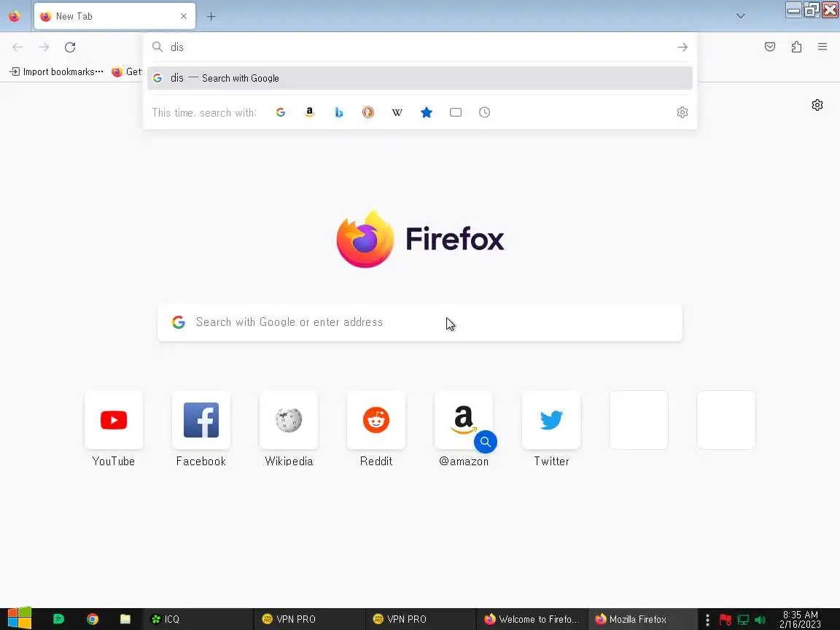The height and width of the screenshot is (630, 840).
Task: Search in open Tabs icon
Action: click(x=455, y=112)
